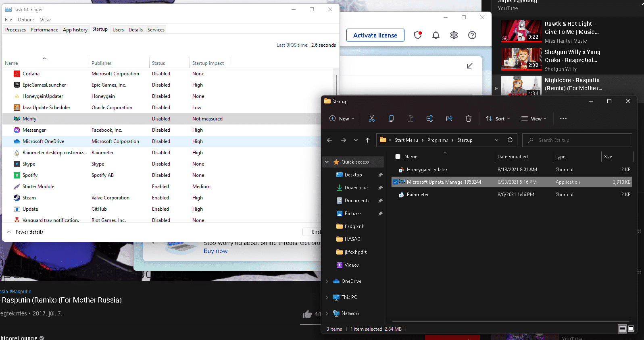Open the See more ellipsis menu in explorer

[x=563, y=118]
